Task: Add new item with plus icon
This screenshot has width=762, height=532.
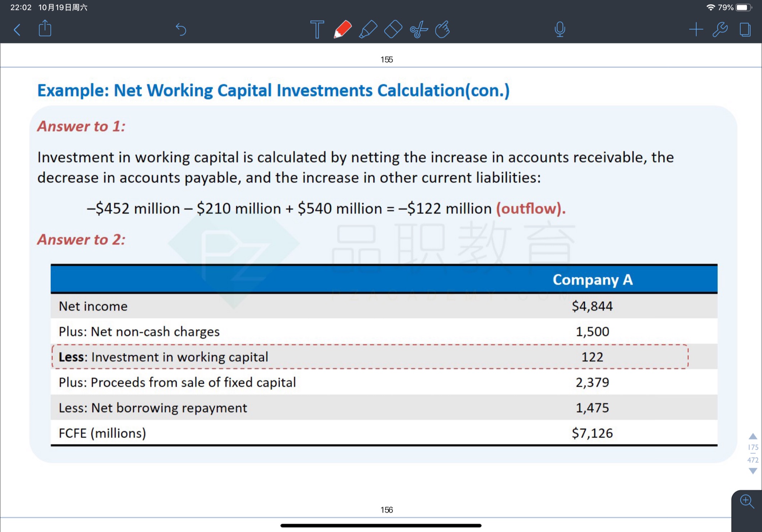Action: (x=696, y=29)
